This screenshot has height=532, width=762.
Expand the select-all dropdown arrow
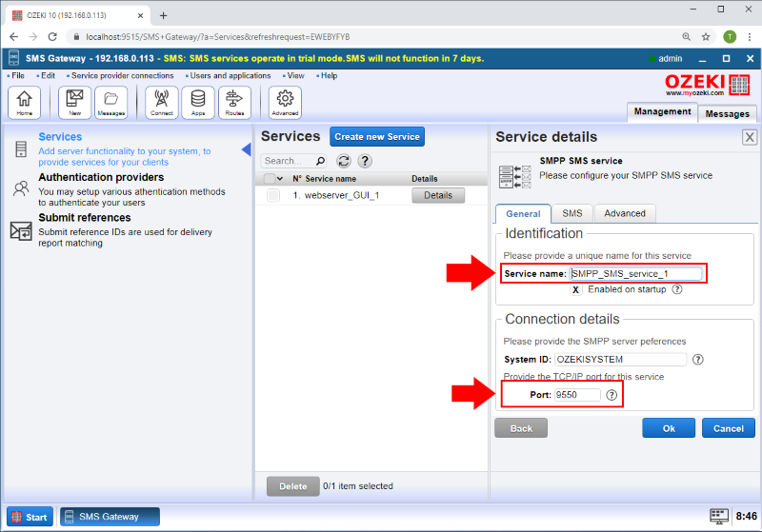click(x=280, y=179)
